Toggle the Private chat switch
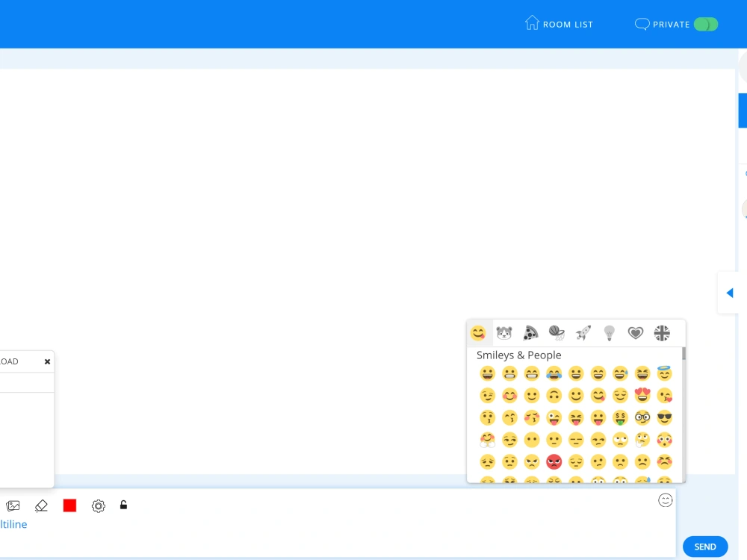Viewport: 747px width, 560px height. (706, 25)
